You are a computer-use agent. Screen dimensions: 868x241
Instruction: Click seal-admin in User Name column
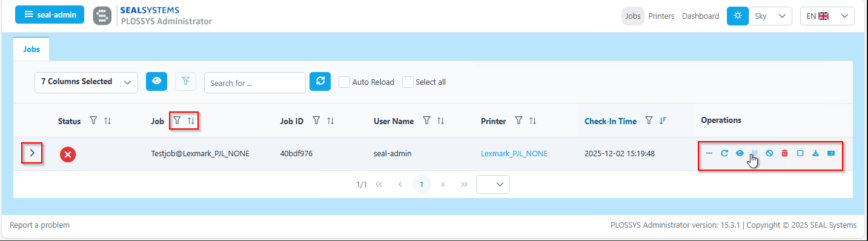(x=393, y=154)
